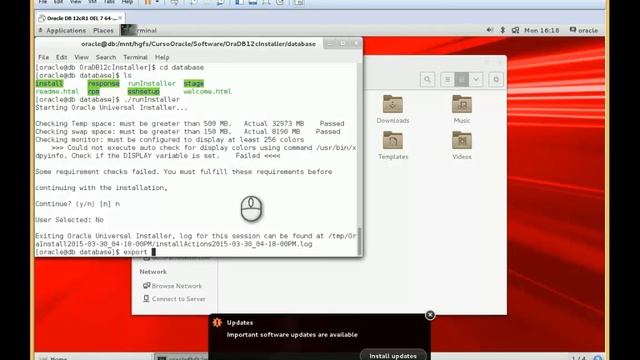Click the search icon in file manager
The image size is (640, 360).
(x=427, y=79)
